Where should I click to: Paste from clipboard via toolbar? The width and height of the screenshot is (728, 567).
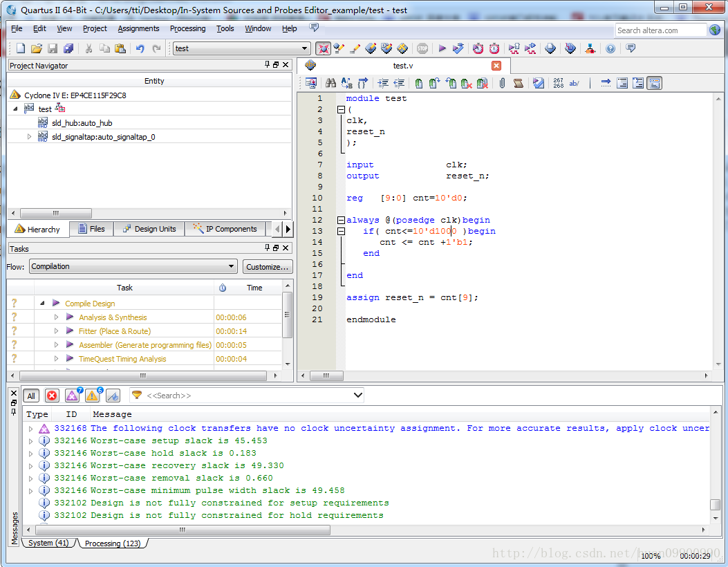click(x=120, y=48)
